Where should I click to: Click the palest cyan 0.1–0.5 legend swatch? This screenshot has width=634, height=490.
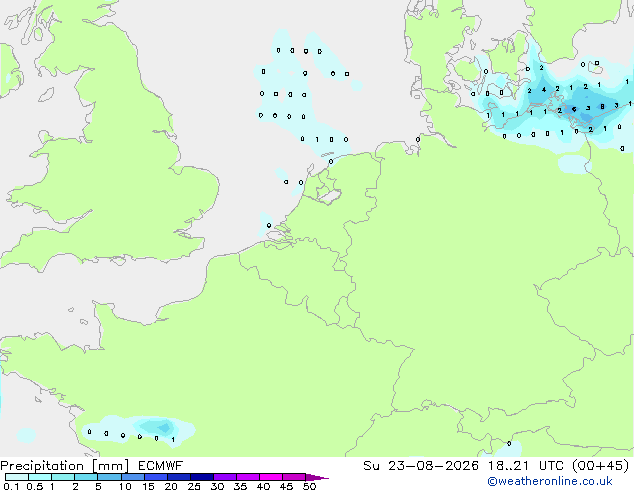17,477
